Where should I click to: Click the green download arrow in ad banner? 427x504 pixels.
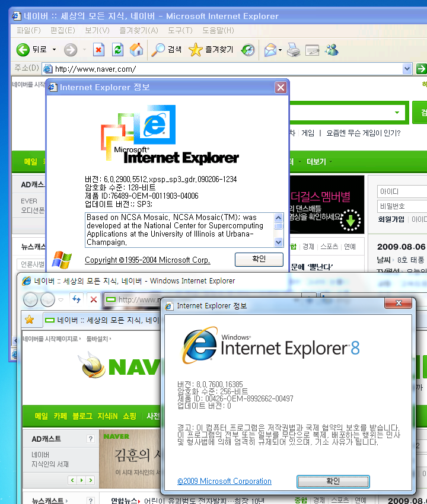pos(350,220)
